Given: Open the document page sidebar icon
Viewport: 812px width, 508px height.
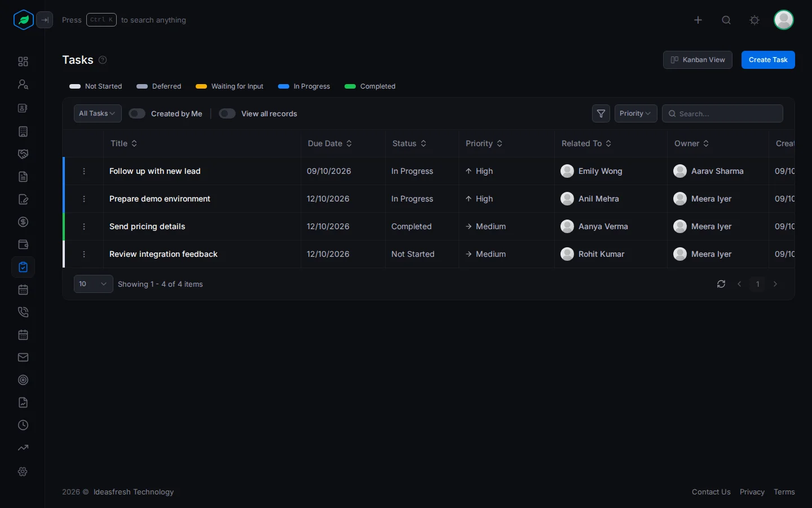Looking at the screenshot, I should (23, 177).
